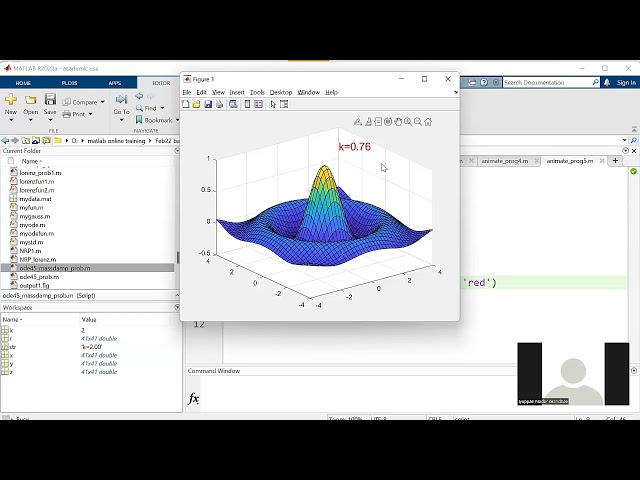640x480 pixels.
Task: Click the back arrow in the Navigate group
Action: [139, 96]
